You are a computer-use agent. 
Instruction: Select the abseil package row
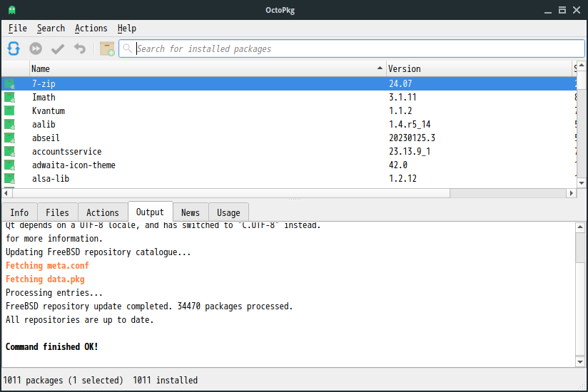point(289,138)
